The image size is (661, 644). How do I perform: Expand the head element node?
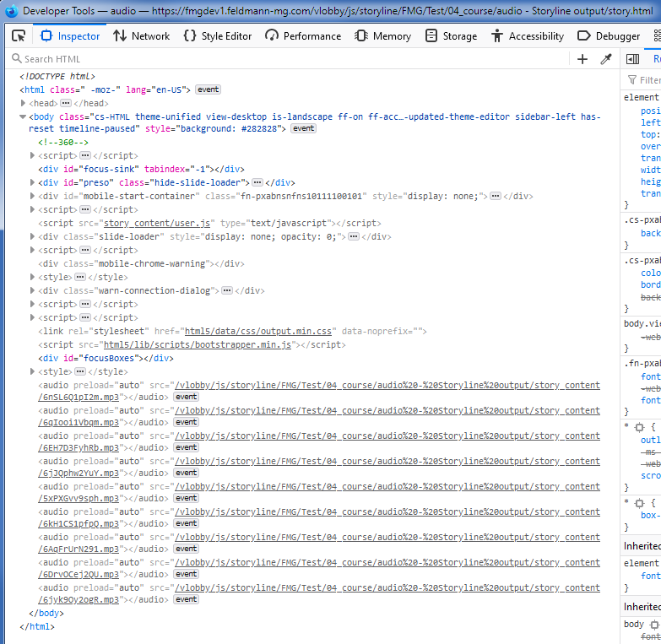tap(24, 103)
